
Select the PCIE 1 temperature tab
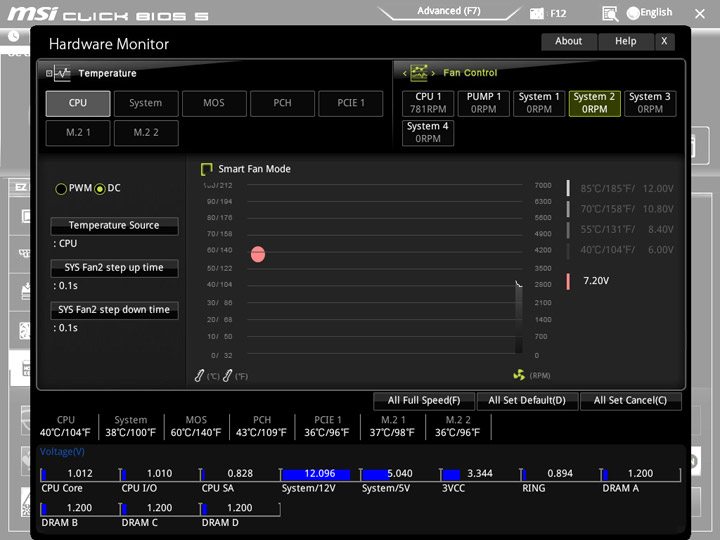351,103
